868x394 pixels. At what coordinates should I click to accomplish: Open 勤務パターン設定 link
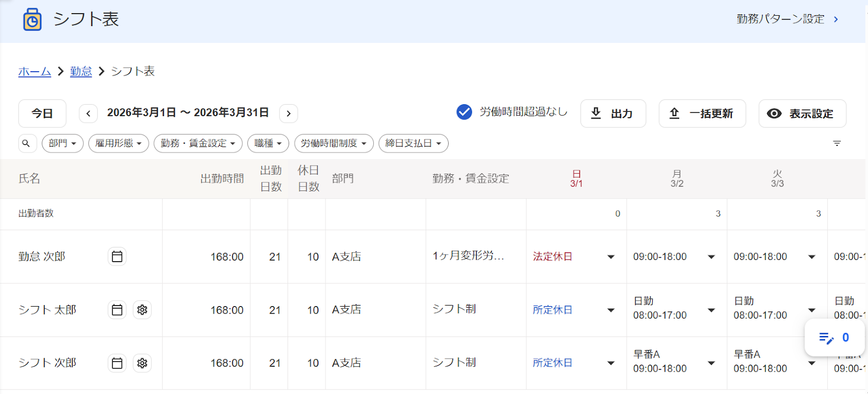point(787,19)
